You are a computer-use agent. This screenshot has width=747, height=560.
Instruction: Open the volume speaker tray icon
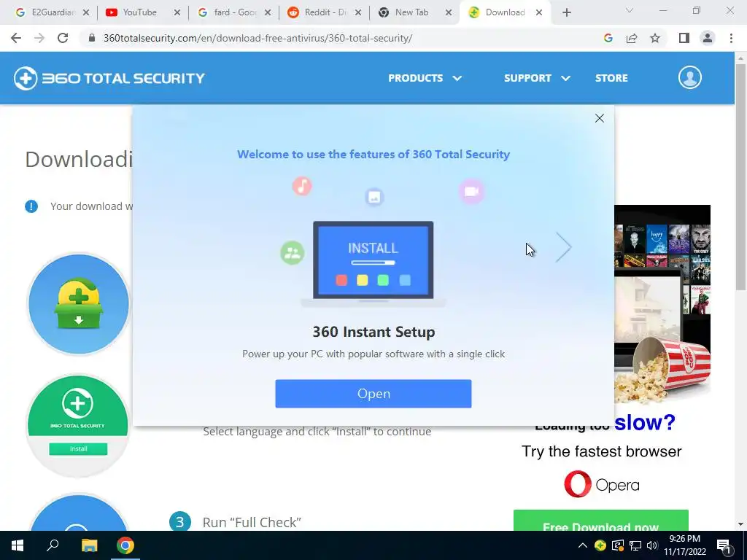coord(652,545)
